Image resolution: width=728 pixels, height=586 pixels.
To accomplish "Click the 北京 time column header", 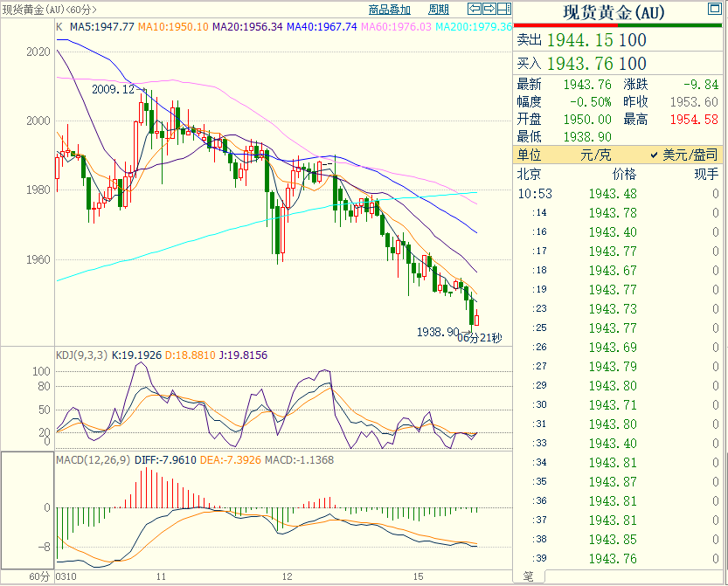I will [530, 175].
